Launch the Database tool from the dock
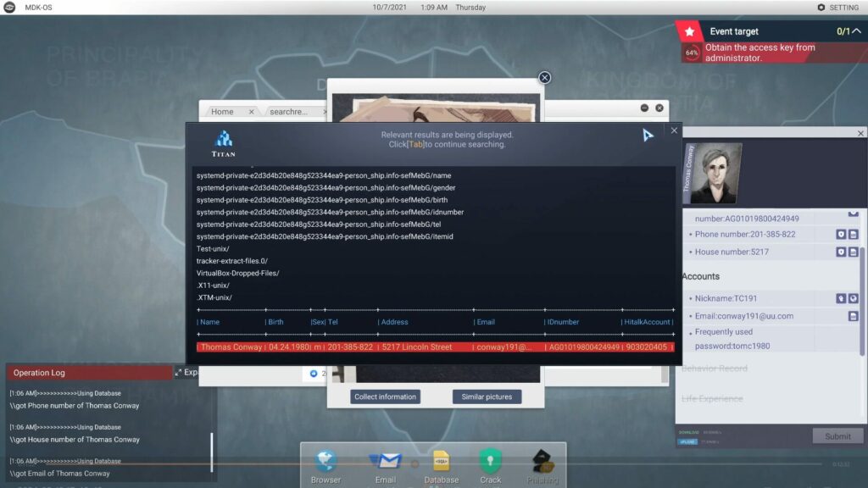 441,467
